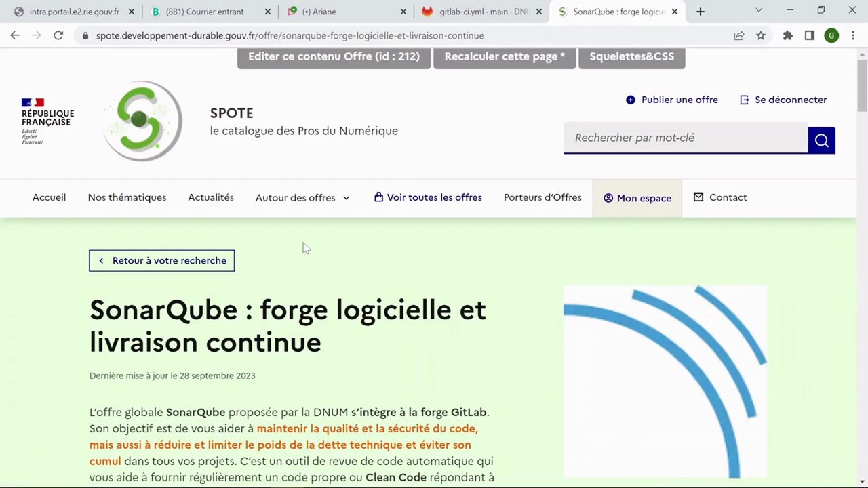The width and height of the screenshot is (868, 488).
Task: Open the Chrome three-dot menu
Action: [x=853, y=35]
